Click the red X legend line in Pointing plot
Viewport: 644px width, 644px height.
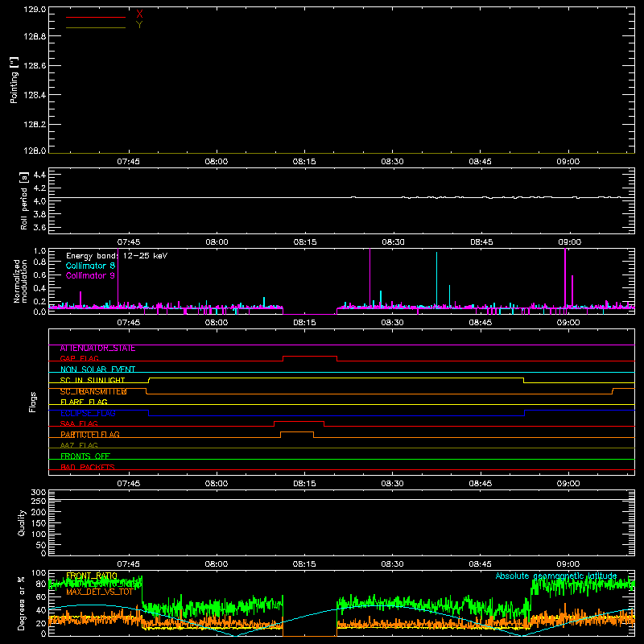[96, 17]
